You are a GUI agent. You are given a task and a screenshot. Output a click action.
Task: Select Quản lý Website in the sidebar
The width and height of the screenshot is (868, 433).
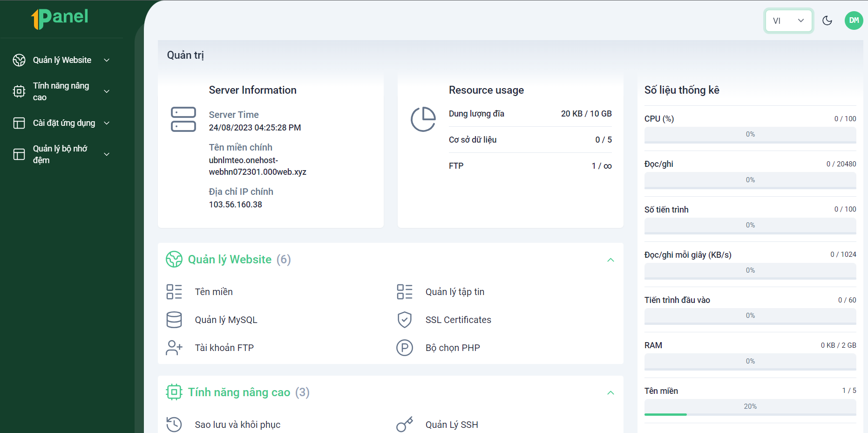(x=62, y=60)
